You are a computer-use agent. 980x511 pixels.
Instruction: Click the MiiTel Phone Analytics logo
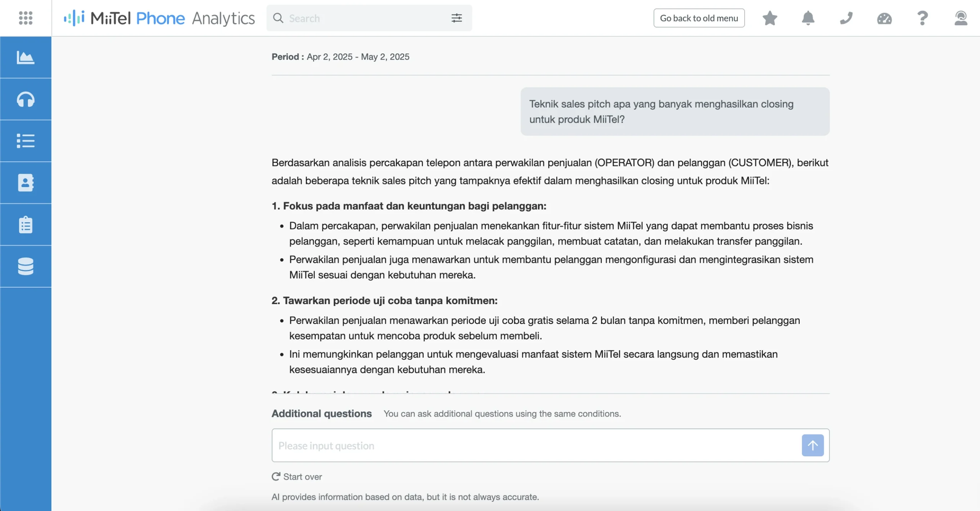(x=160, y=18)
